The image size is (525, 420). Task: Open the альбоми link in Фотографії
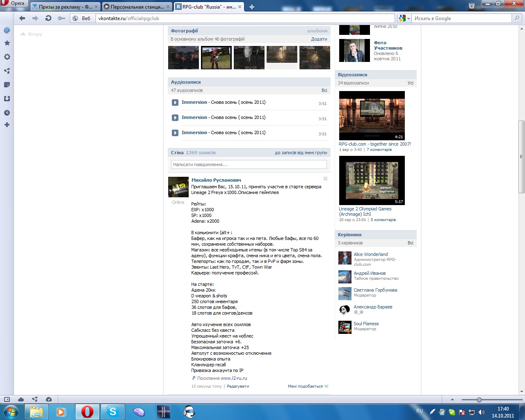tap(317, 31)
